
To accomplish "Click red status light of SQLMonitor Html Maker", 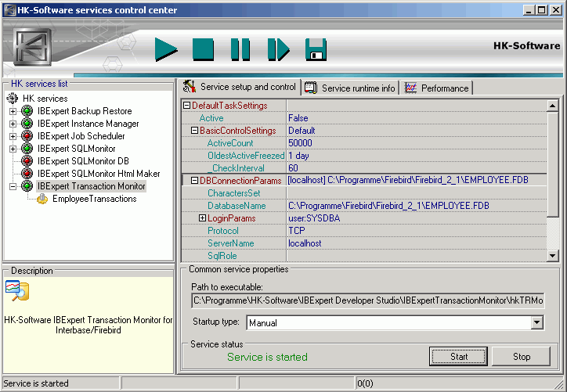I will point(27,174).
